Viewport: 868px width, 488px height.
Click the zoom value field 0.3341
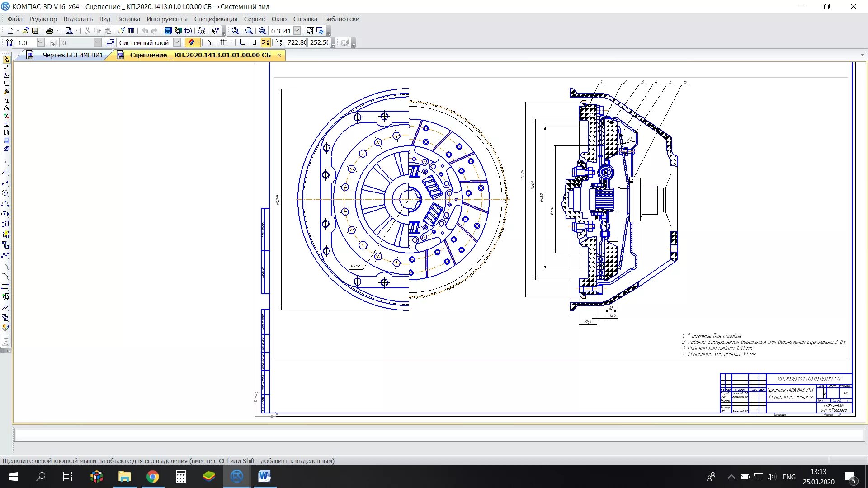281,31
